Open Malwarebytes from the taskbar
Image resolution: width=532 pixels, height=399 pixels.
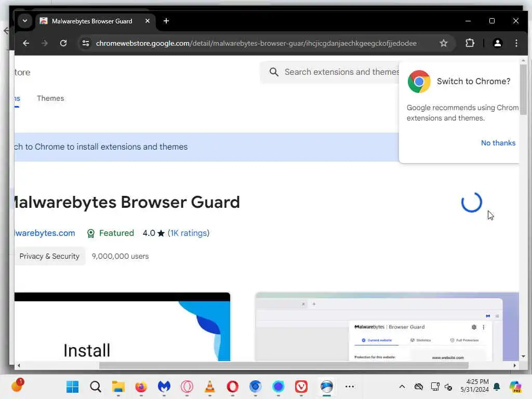pyautogui.click(x=164, y=387)
